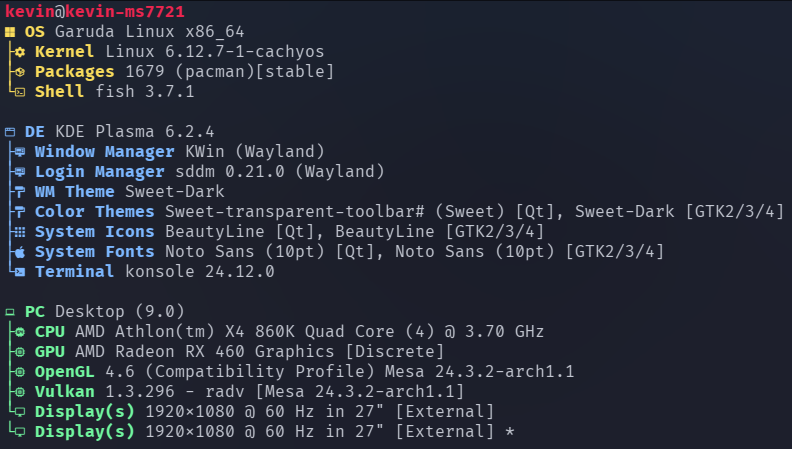Click the laptop icon beside PC
The width and height of the screenshot is (792, 449).
pos(10,312)
